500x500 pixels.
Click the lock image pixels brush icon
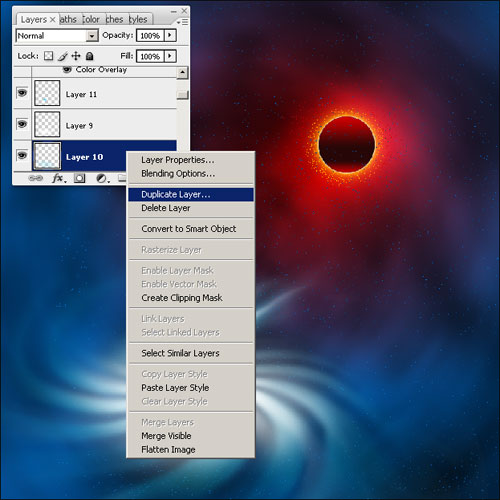(x=62, y=56)
